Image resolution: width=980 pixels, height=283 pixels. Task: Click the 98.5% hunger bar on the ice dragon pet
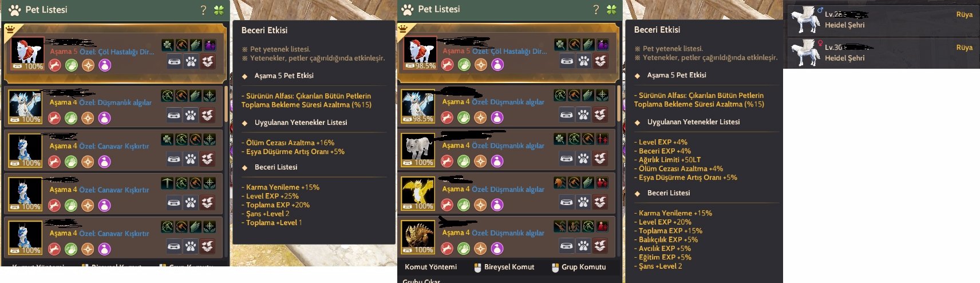click(418, 119)
